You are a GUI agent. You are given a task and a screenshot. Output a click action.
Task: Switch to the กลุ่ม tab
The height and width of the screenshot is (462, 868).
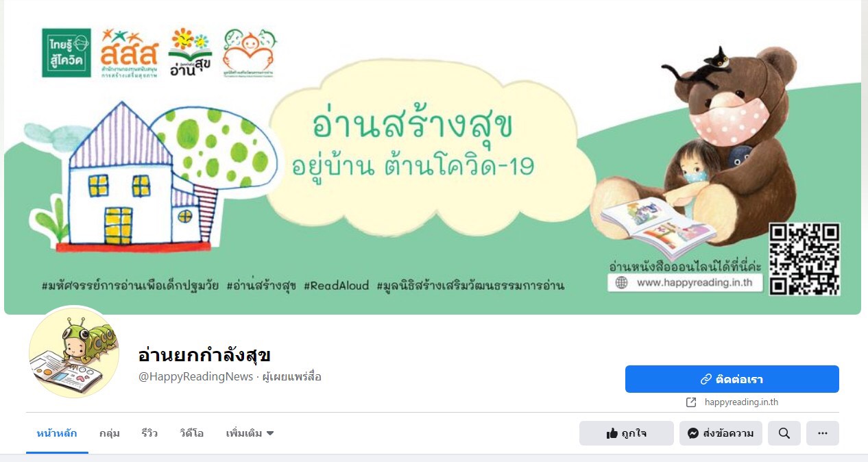click(x=110, y=433)
